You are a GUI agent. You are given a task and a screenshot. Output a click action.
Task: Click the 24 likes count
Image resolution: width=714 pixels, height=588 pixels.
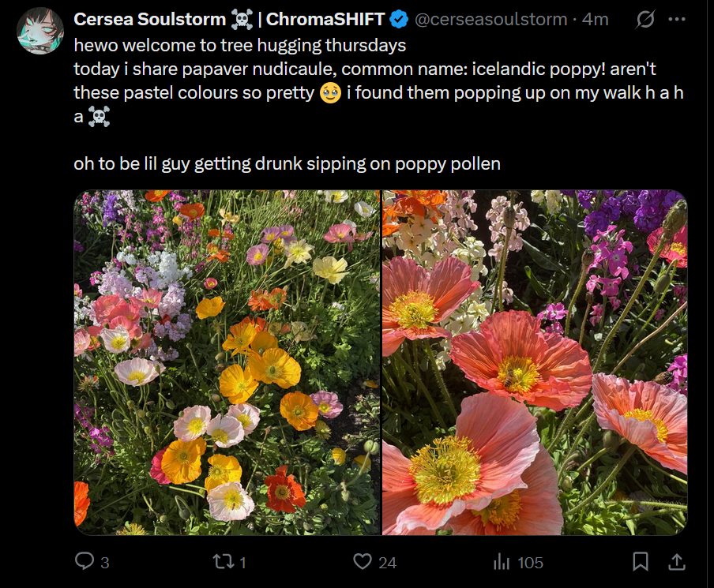[387, 562]
